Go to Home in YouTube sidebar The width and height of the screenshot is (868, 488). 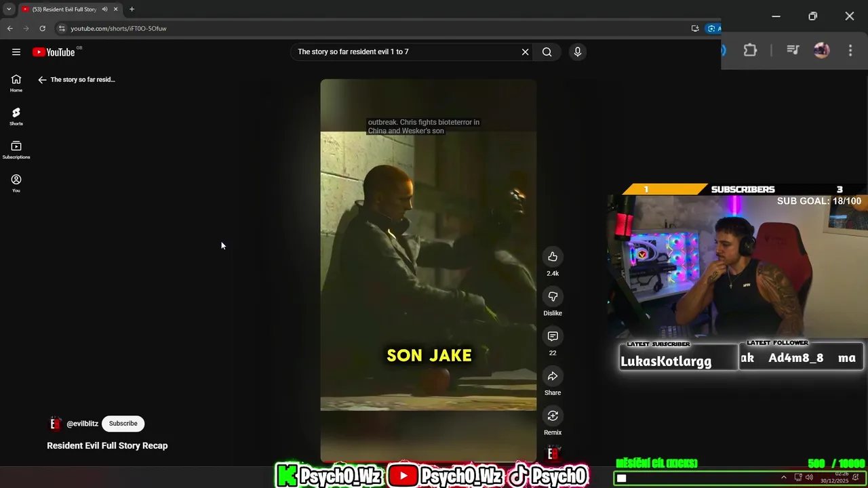16,83
